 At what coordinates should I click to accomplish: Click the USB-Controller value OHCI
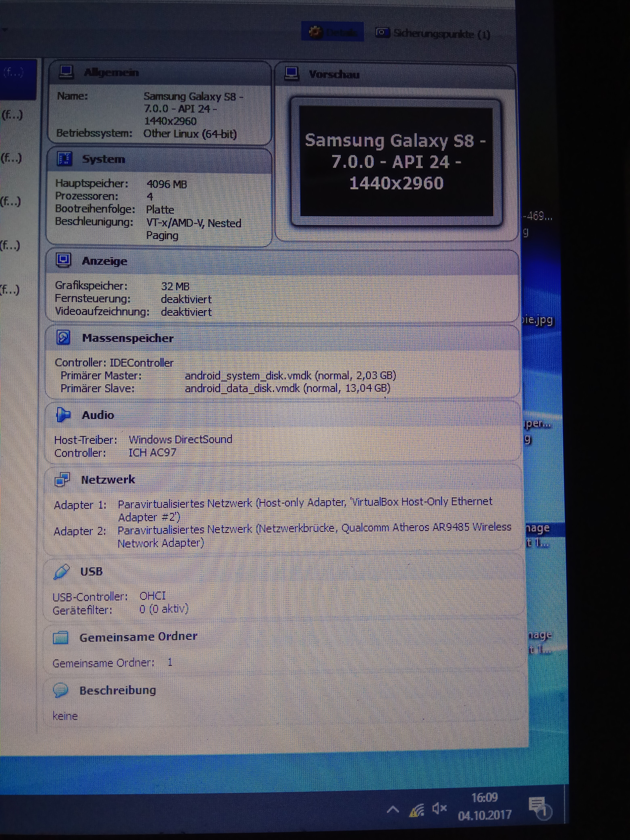(x=153, y=595)
